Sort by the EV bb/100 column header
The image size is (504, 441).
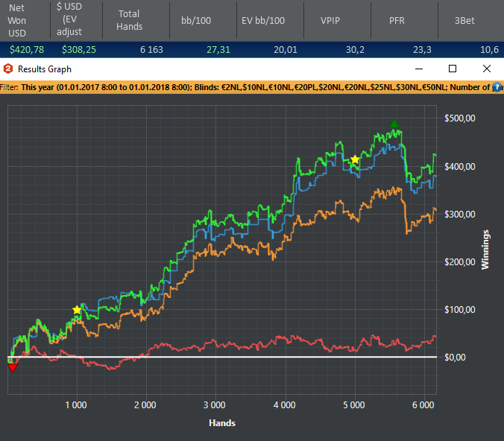263,21
